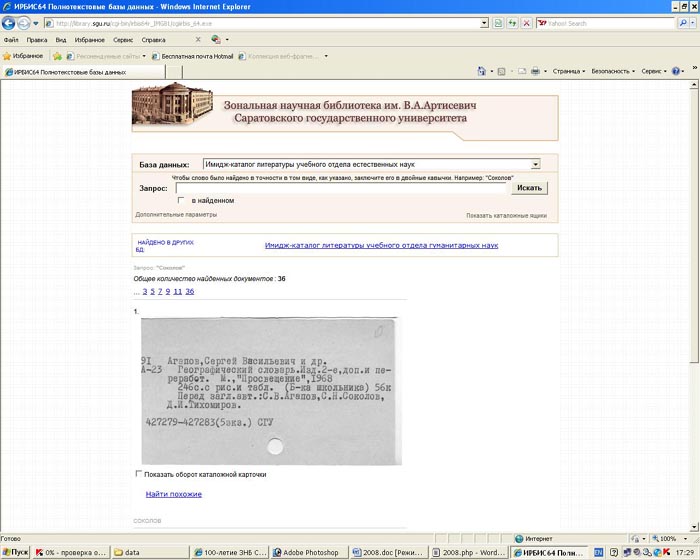Go to results page 9
The height and width of the screenshot is (560, 700).
pos(168,291)
